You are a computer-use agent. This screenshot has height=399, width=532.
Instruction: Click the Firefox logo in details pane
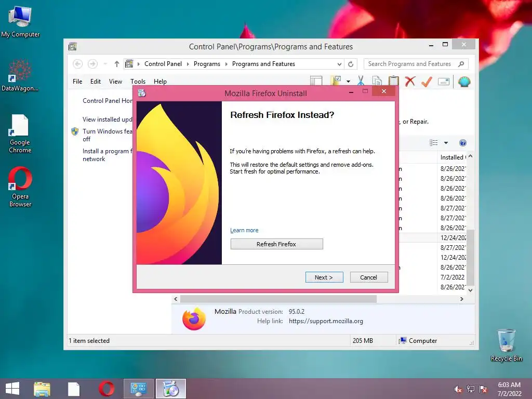194,318
